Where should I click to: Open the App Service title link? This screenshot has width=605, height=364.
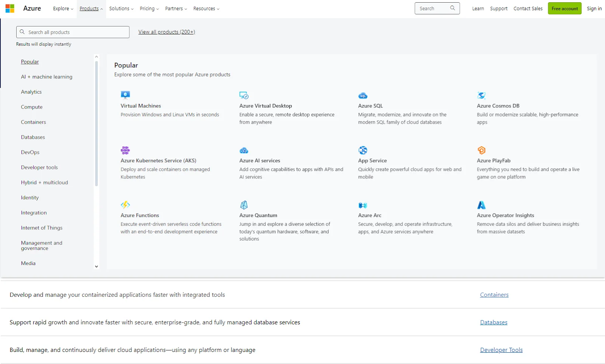coord(372,161)
